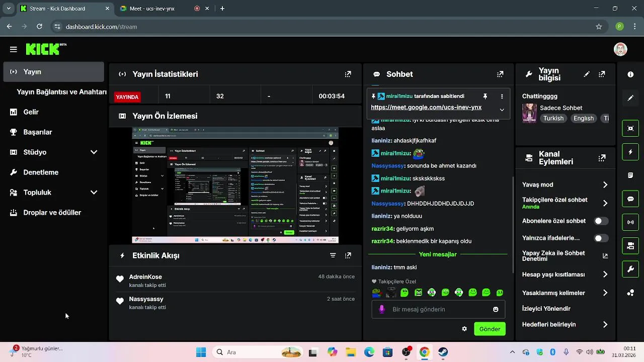Open Hesap yaşı kısıtlaması settings arrow

click(605, 275)
